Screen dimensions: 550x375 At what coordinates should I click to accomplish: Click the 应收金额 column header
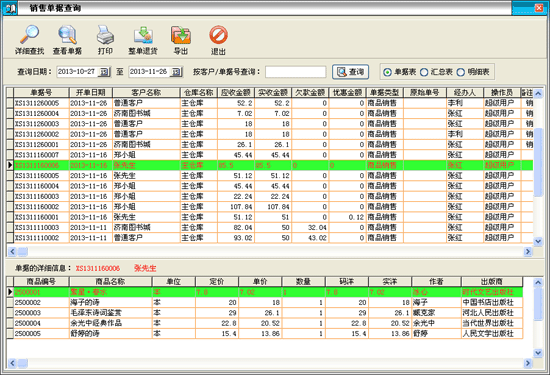point(236,93)
